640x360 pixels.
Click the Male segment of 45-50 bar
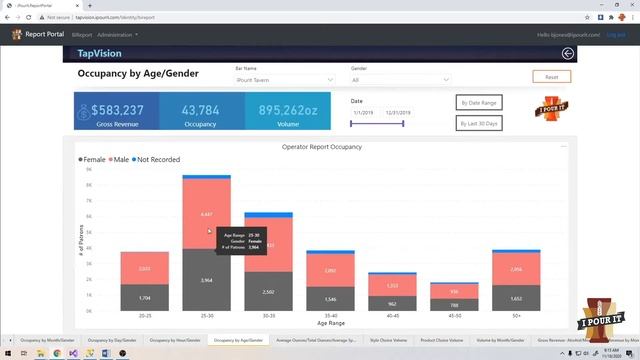[454, 291]
